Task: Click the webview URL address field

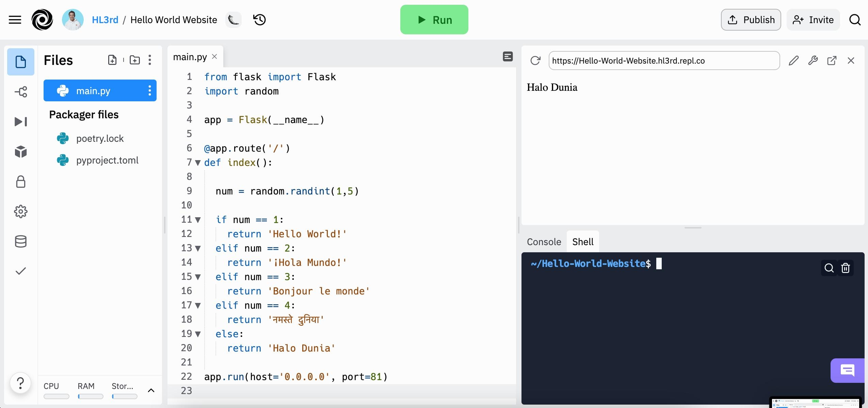Action: pos(664,61)
